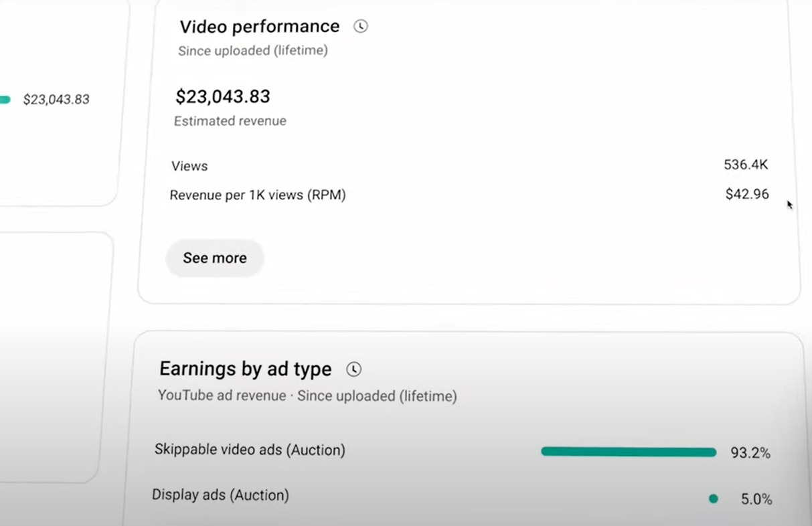Click the $23,043.83 estimated revenue figure

(223, 97)
